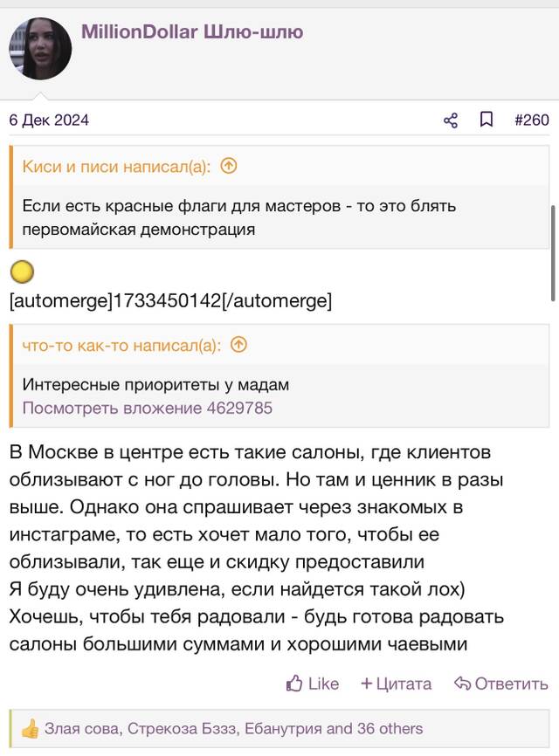Click the user avatar thumbnail
The image size is (559, 756).
coord(40,49)
